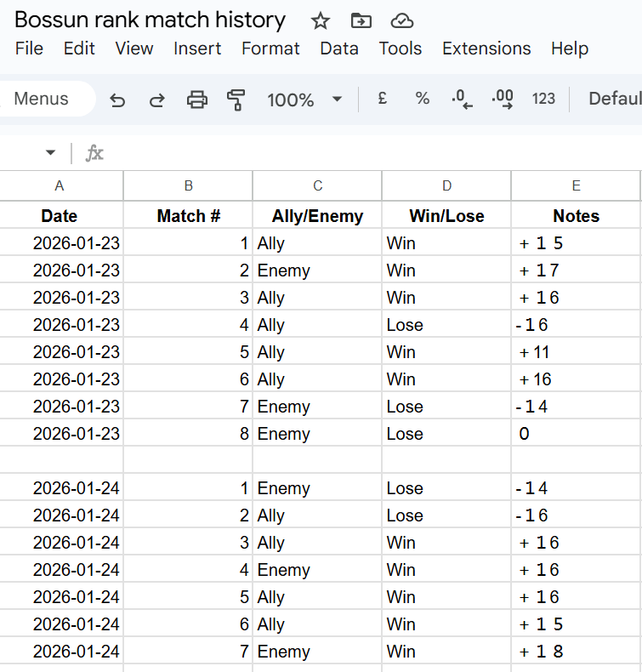This screenshot has width=642, height=672.
Task: Select the Ally/Enemy header cell
Action: (x=317, y=215)
